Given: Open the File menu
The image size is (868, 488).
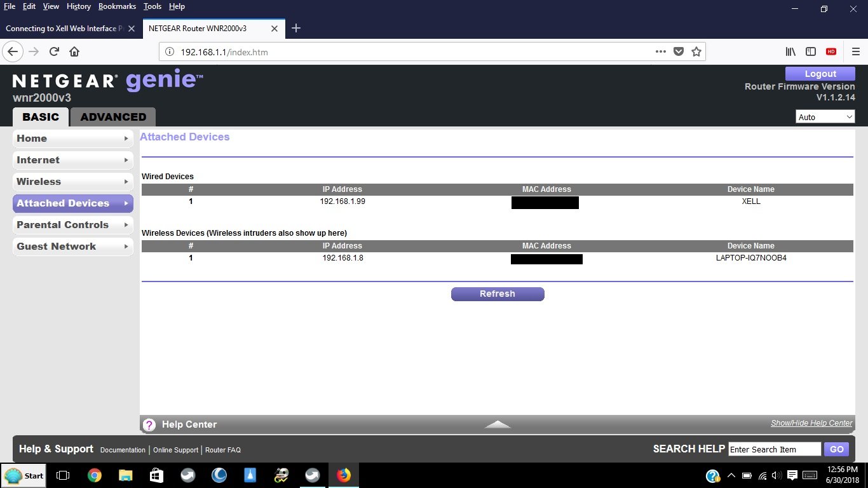Looking at the screenshot, I should click(x=10, y=6).
